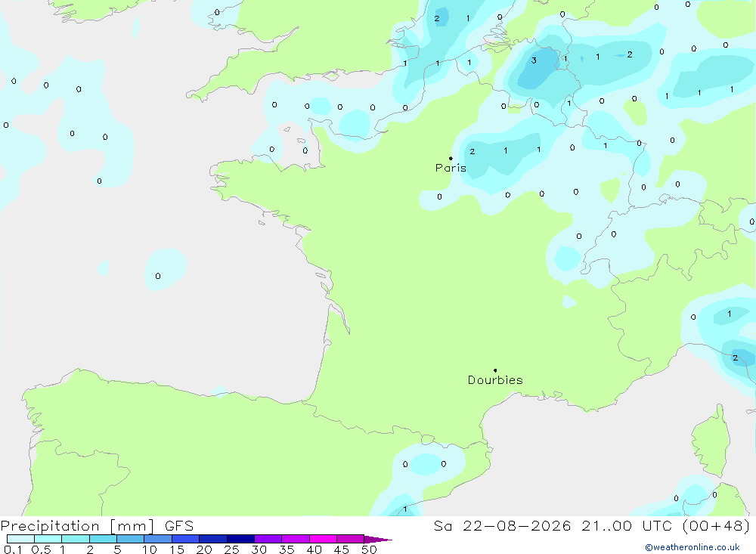The width and height of the screenshot is (756, 554).
Task: Click the '2' value just east of Paris
Action: 472,151
